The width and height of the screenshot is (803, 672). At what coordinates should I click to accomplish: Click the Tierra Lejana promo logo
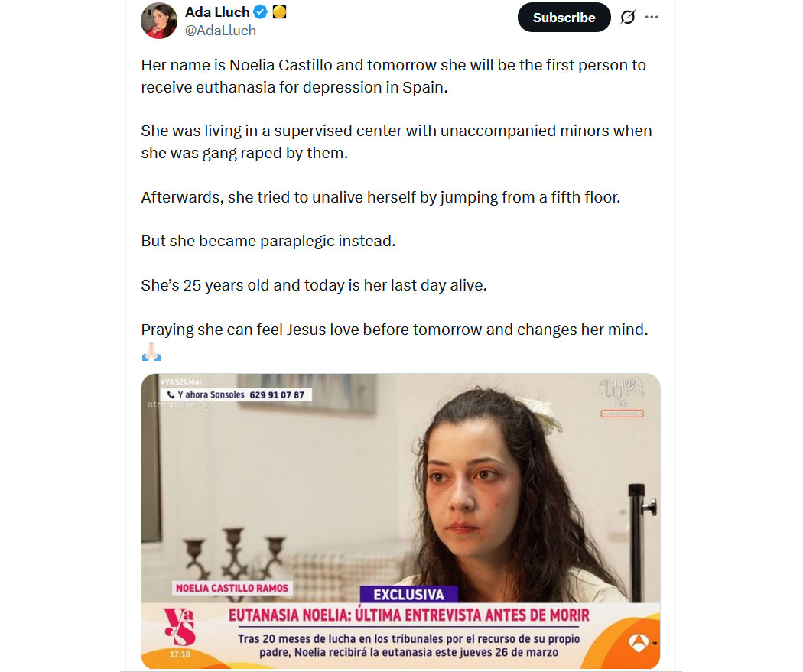pyautogui.click(x=623, y=398)
